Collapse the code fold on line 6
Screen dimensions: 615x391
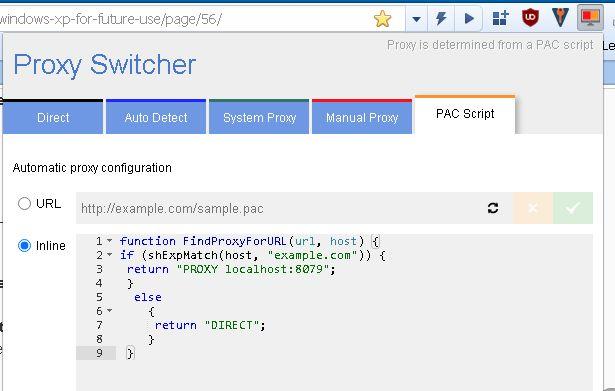[x=110, y=311]
